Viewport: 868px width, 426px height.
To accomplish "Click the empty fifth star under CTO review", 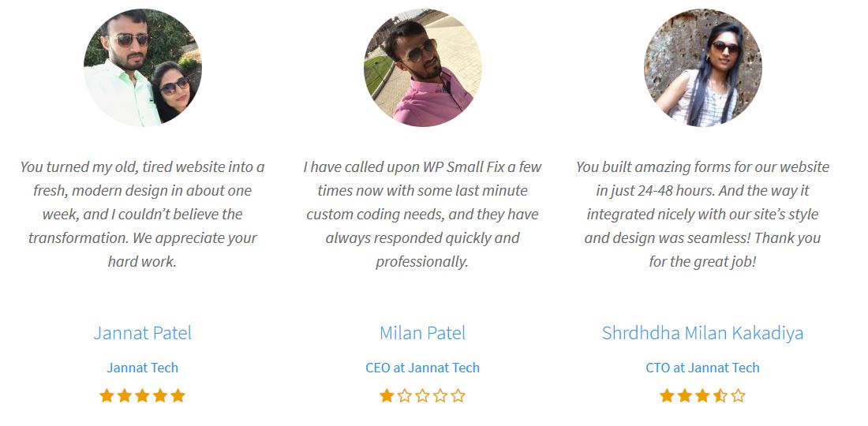I will coord(738,395).
